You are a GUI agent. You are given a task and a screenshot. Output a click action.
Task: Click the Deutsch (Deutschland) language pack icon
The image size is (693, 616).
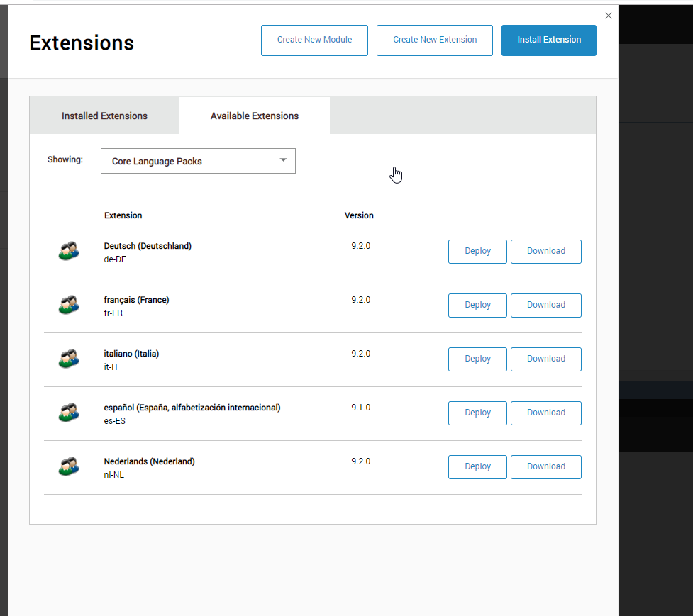coord(68,250)
